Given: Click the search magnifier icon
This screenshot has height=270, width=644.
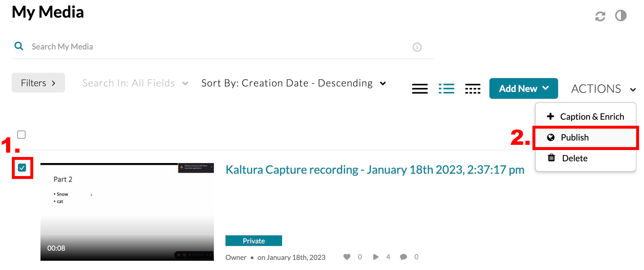Looking at the screenshot, I should 18,46.
